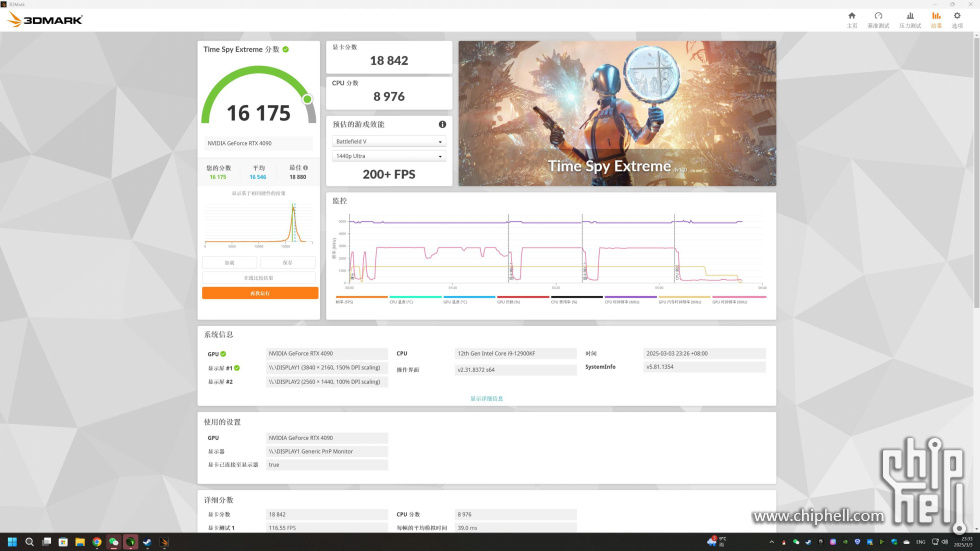
Task: Click the 200+ FPS estimate text
Action: (x=389, y=174)
